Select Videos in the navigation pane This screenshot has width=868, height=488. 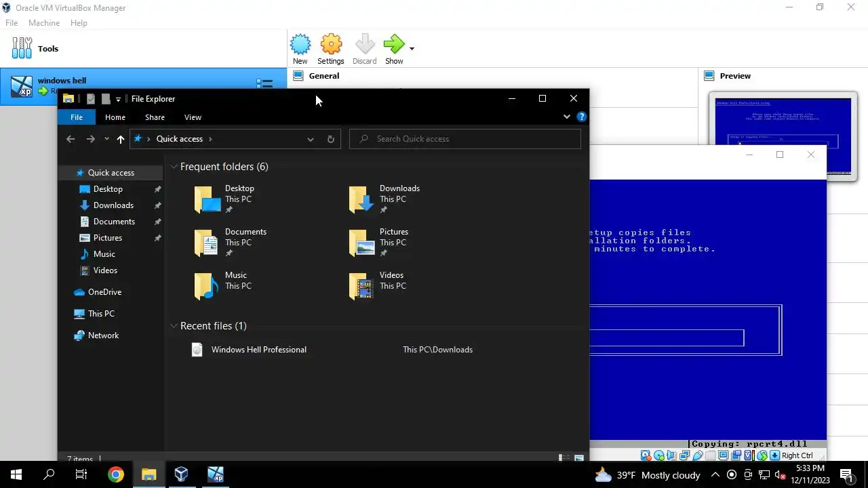[105, 270]
